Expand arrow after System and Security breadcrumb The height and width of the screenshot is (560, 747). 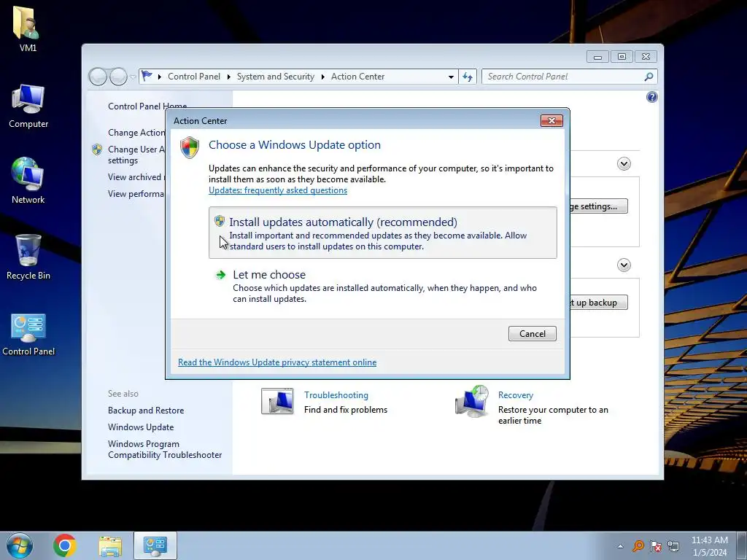click(x=322, y=77)
